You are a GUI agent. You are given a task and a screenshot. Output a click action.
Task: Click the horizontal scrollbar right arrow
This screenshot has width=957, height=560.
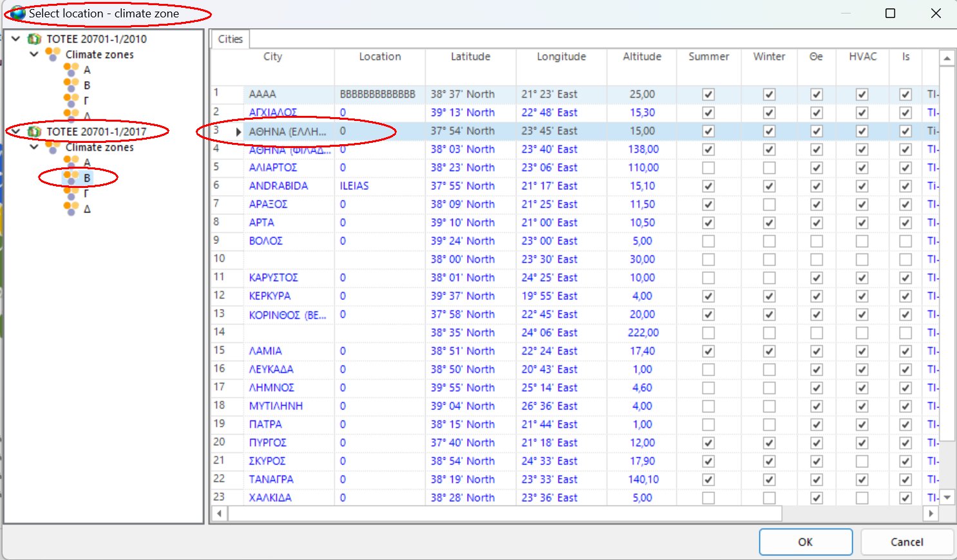930,514
